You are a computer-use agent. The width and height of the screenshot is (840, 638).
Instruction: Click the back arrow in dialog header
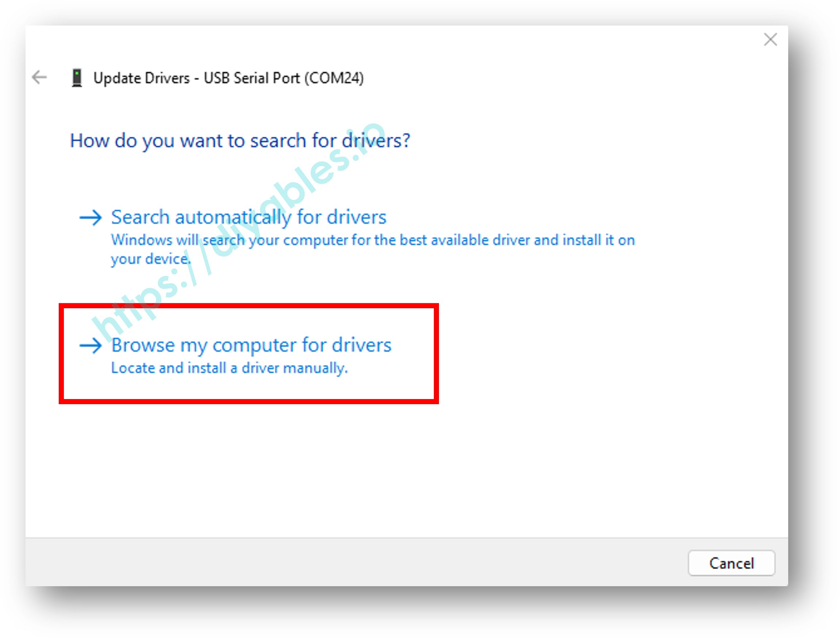pyautogui.click(x=39, y=77)
